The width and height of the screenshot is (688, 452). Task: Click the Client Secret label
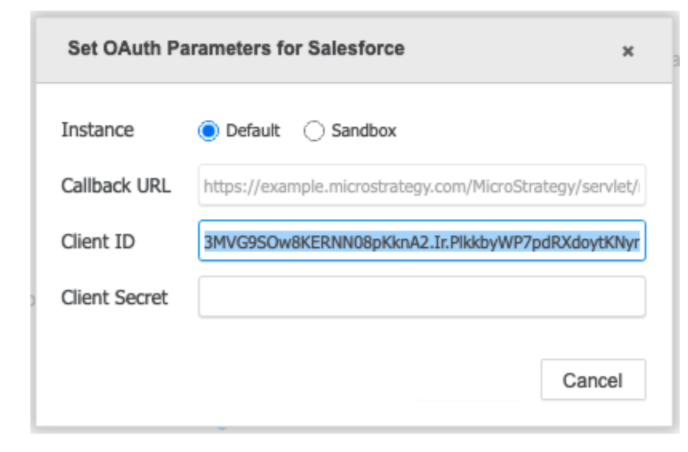click(115, 298)
